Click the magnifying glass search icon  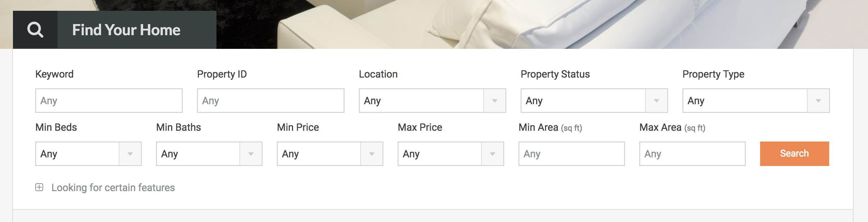point(35,29)
